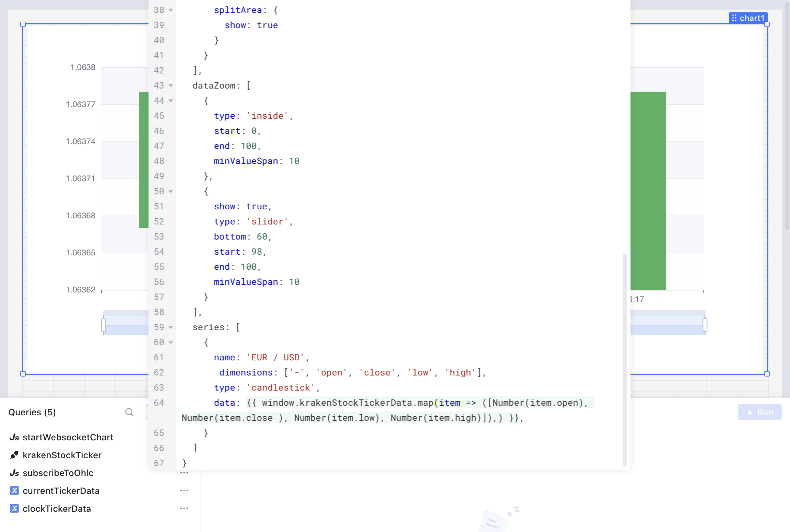Fold the series object at line 60
This screenshot has width=790, height=532.
coord(171,343)
